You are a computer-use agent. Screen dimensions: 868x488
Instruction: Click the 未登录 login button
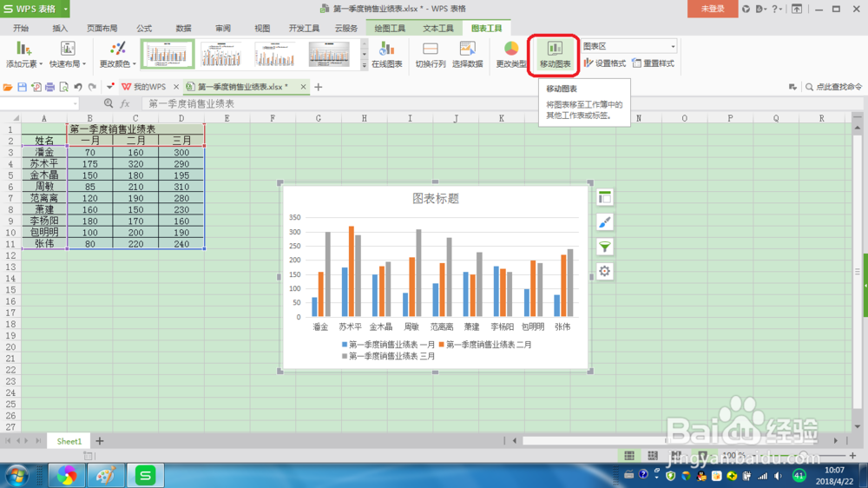click(713, 9)
